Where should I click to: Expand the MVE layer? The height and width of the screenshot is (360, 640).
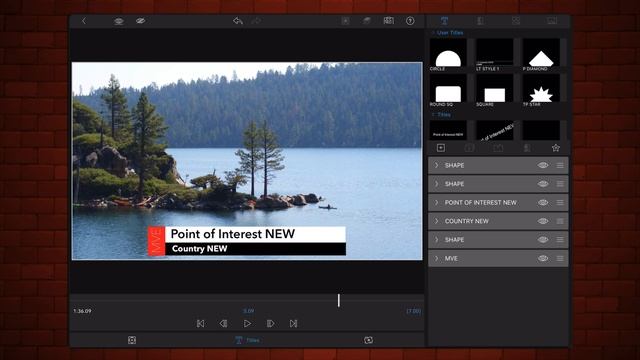436,258
